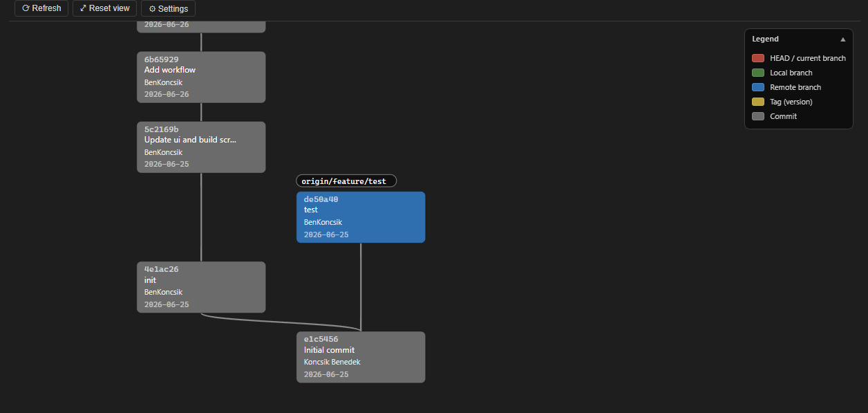Viewport: 868px width, 413px height.
Task: Click the red HEAD / current branch swatch
Action: coord(758,58)
